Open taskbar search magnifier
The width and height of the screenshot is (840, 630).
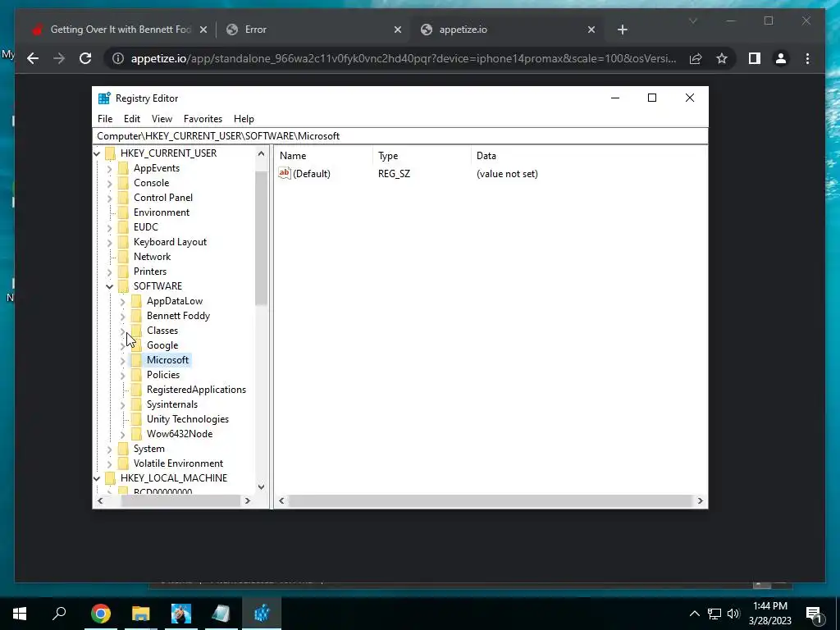[59, 613]
